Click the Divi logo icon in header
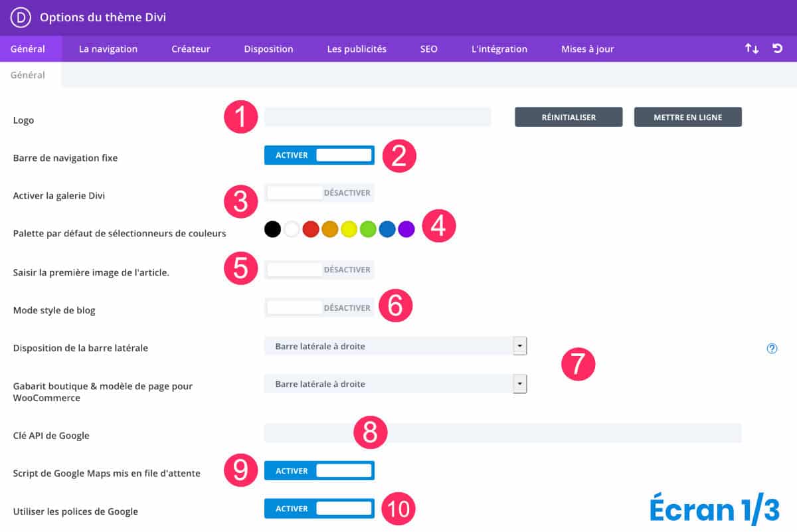 pyautogui.click(x=21, y=18)
